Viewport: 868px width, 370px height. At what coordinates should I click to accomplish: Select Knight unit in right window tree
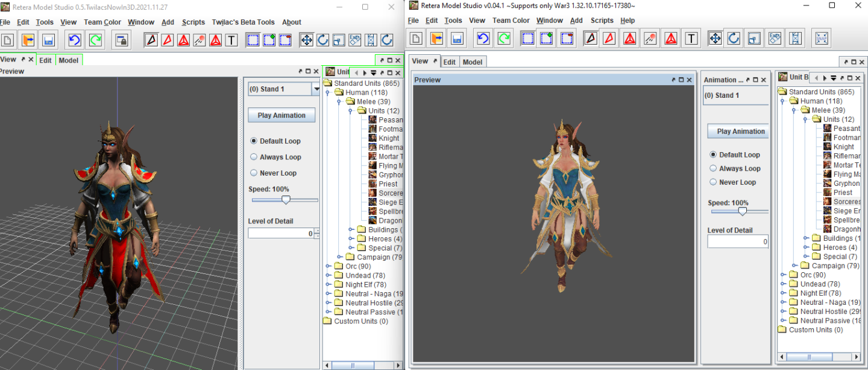[x=844, y=147]
